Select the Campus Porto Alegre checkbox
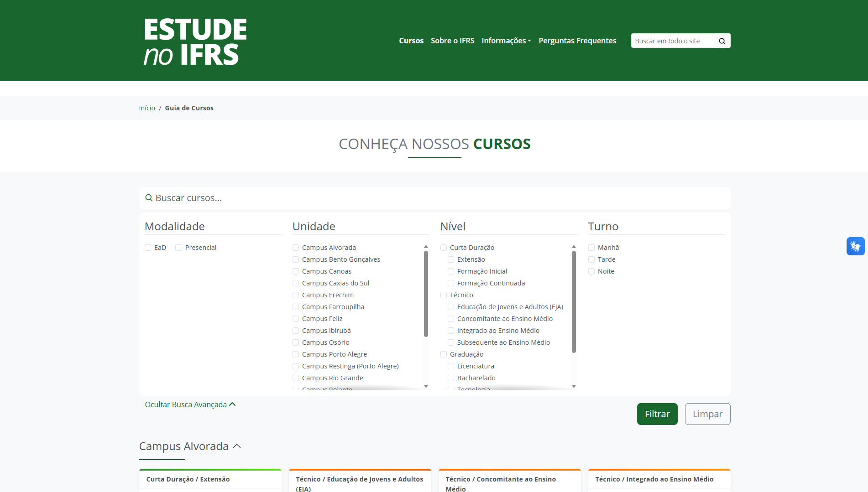868x492 pixels. [296, 354]
